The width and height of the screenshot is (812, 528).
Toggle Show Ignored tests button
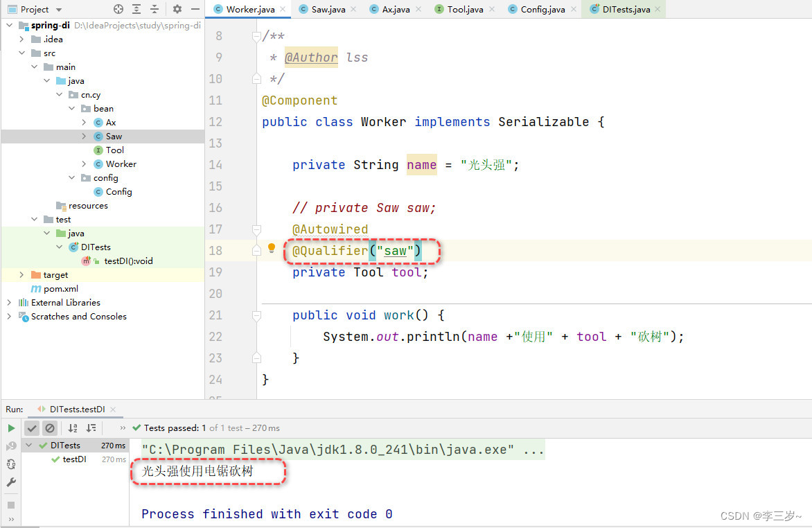pos(50,428)
